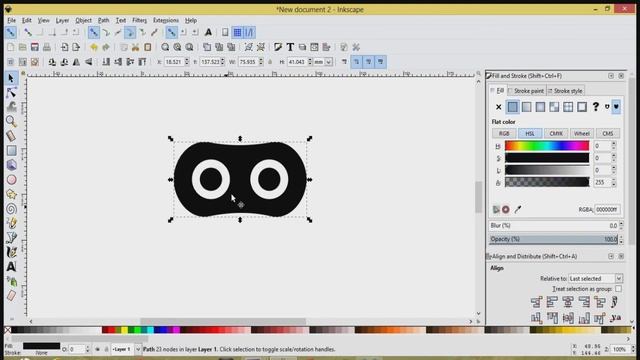Open the Layer 1 dropdown
The height and width of the screenshot is (360, 640).
(x=126, y=349)
